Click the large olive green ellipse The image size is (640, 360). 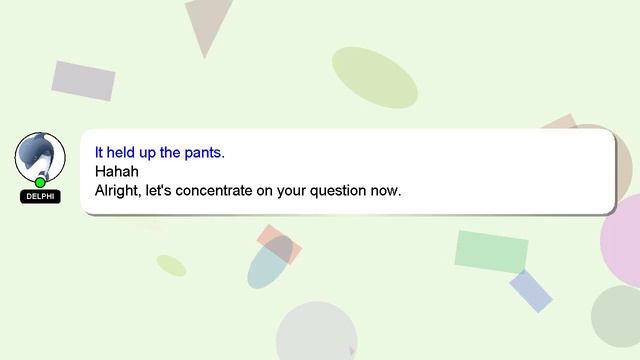coord(375,78)
